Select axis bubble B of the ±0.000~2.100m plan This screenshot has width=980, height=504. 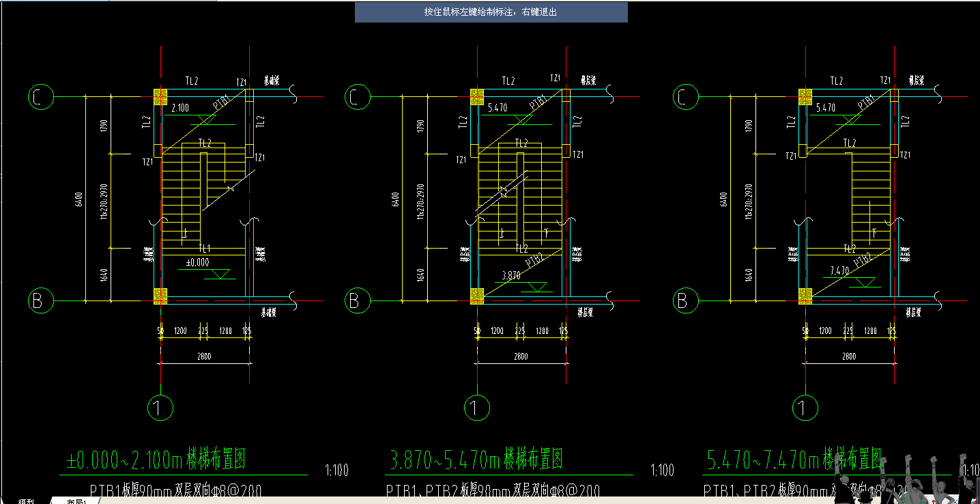pyautogui.click(x=41, y=300)
